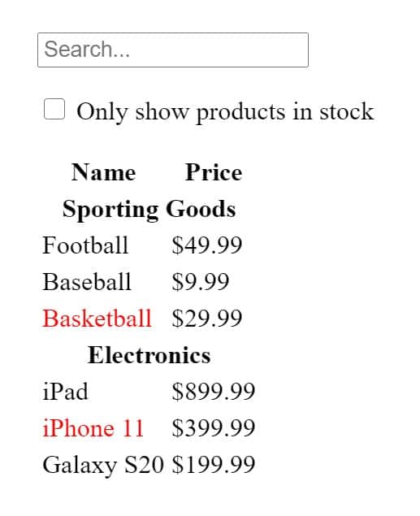Screen dimensions: 420x516
Task: Select the red iPhone 11 entry
Action: point(93,428)
